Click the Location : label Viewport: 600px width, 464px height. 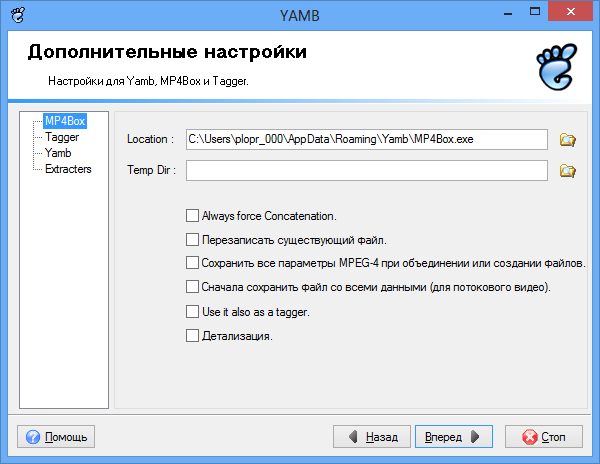(x=150, y=139)
